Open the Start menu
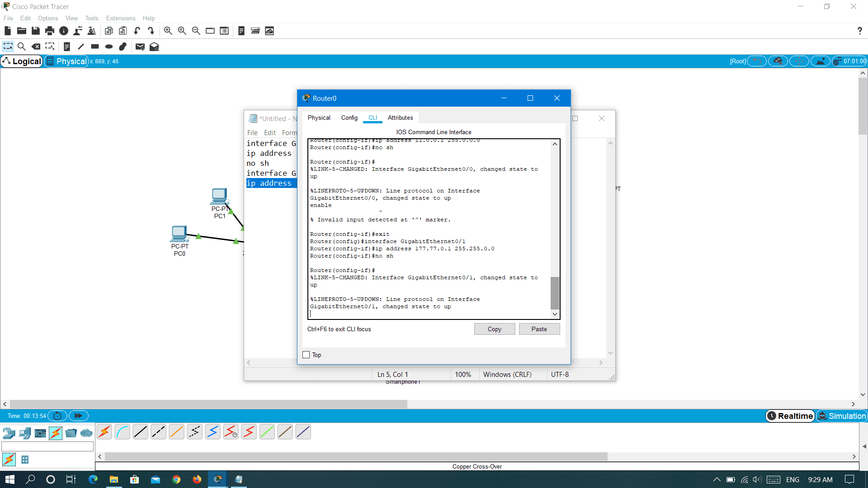 (x=10, y=479)
